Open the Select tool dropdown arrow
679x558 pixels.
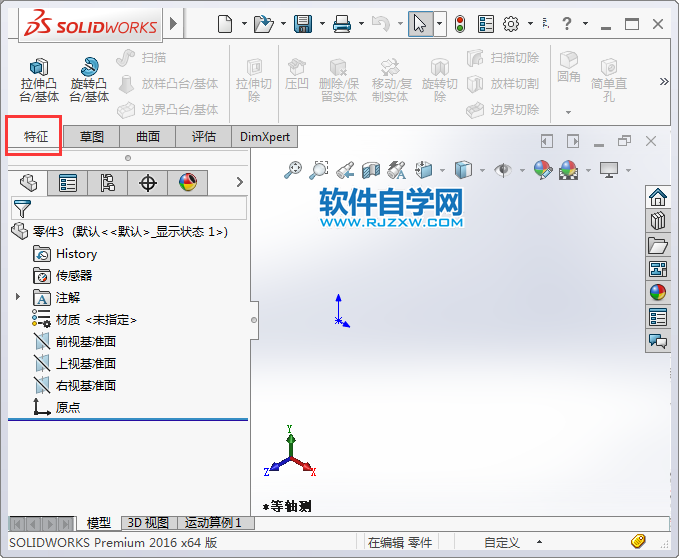tap(440, 24)
